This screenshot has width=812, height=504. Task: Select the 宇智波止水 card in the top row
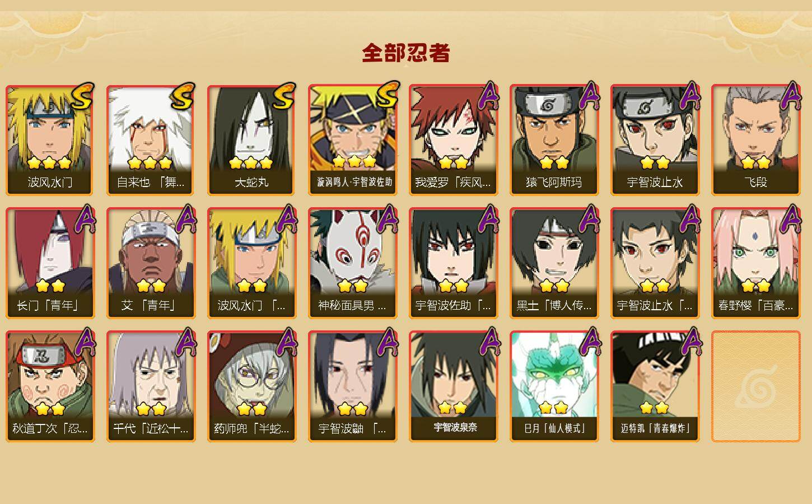655,140
